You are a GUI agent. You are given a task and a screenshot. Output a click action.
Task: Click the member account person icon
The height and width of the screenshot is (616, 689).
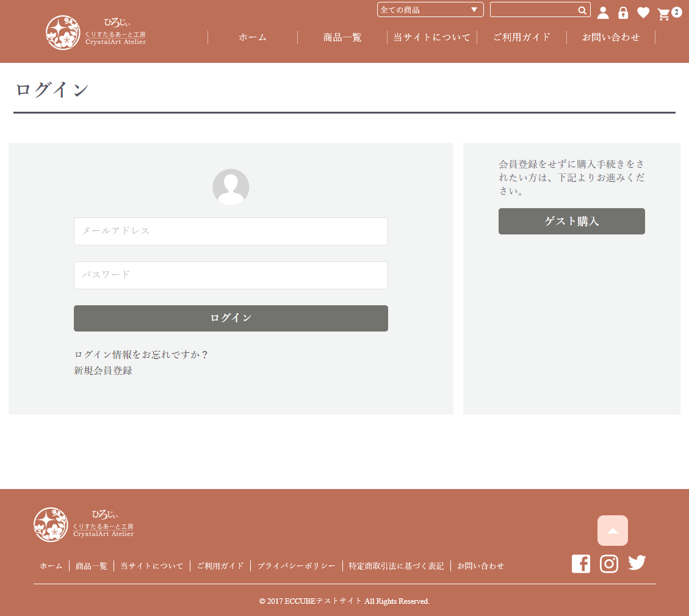pyautogui.click(x=603, y=13)
